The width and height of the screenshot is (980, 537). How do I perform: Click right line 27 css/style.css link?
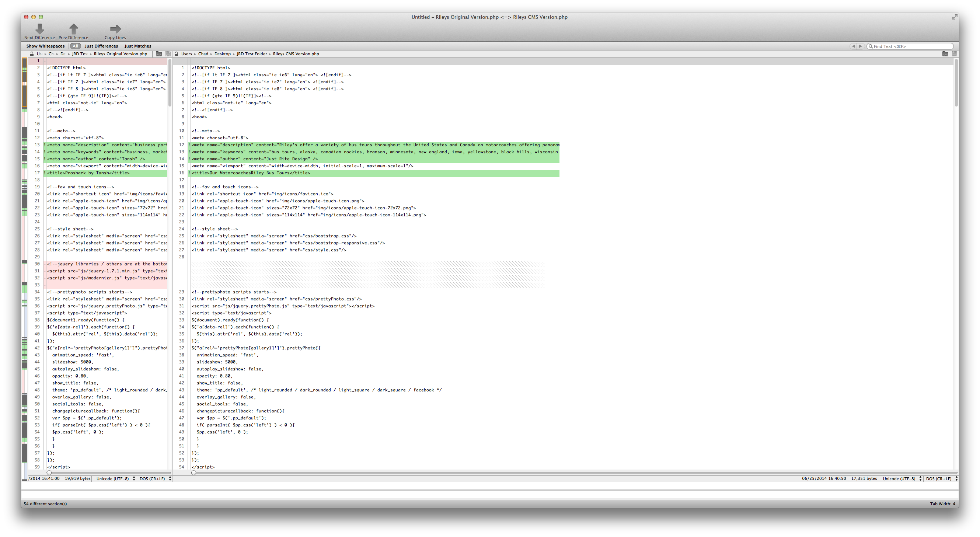click(x=269, y=250)
